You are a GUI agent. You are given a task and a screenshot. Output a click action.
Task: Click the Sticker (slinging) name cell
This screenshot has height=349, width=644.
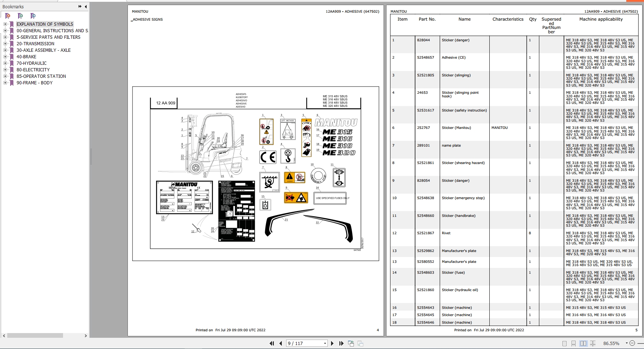click(x=456, y=75)
